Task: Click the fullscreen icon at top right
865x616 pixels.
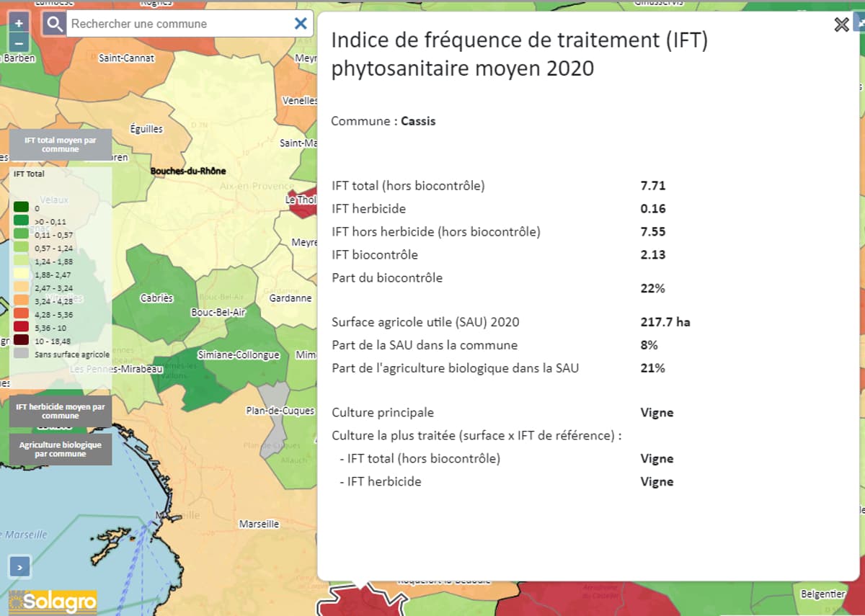Action: (860, 22)
